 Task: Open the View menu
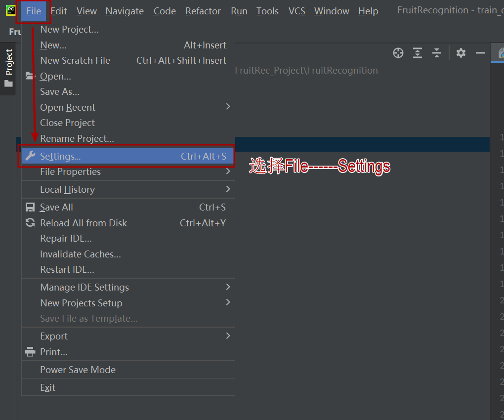click(x=86, y=11)
